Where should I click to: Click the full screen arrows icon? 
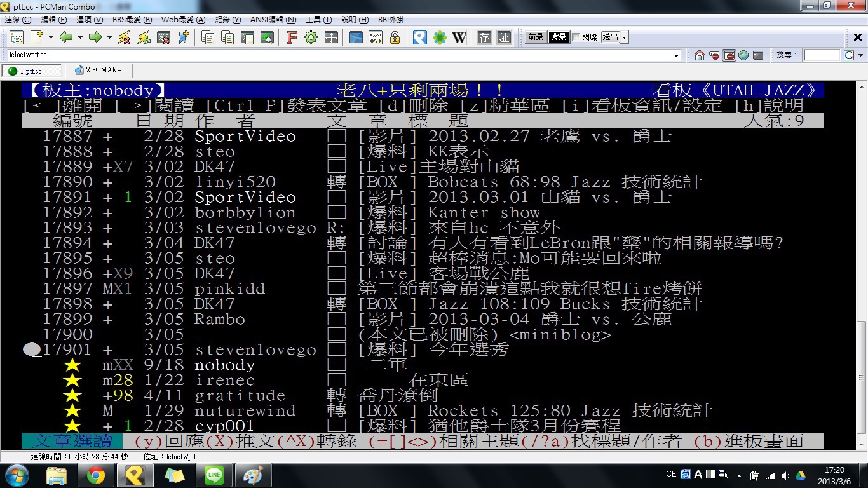[330, 37]
